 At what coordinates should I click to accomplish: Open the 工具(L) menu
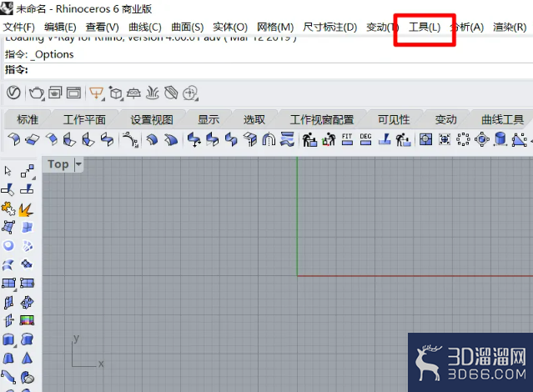(x=425, y=27)
